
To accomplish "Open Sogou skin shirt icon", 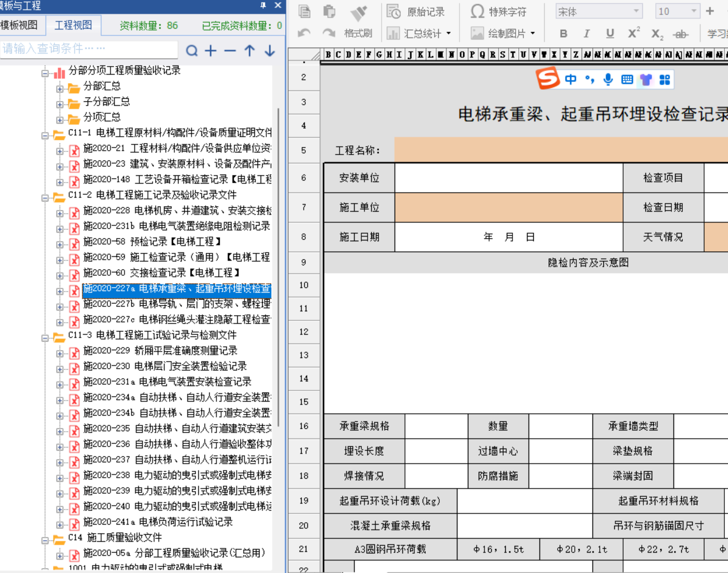I will (646, 79).
